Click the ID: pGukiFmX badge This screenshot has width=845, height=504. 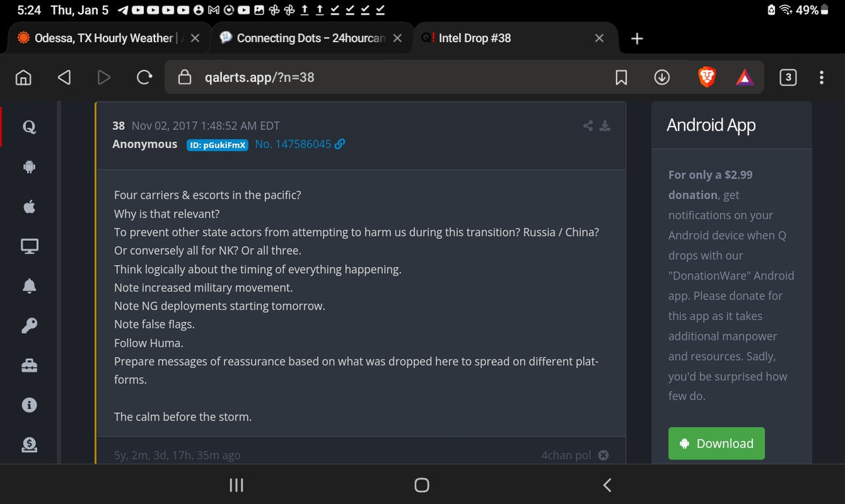coord(217,144)
